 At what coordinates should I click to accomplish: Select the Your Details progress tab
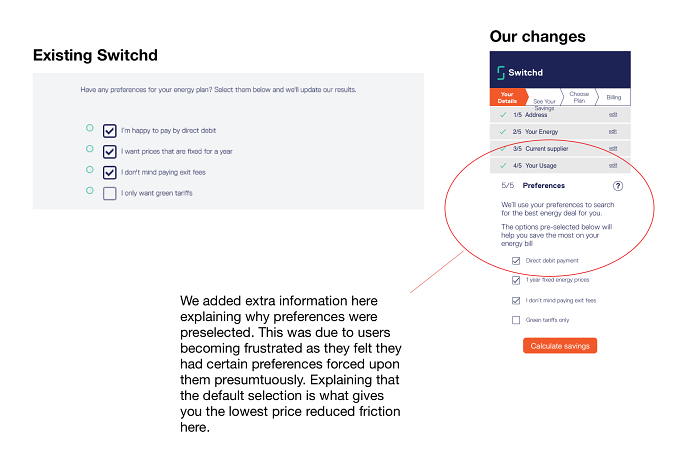coord(508,97)
